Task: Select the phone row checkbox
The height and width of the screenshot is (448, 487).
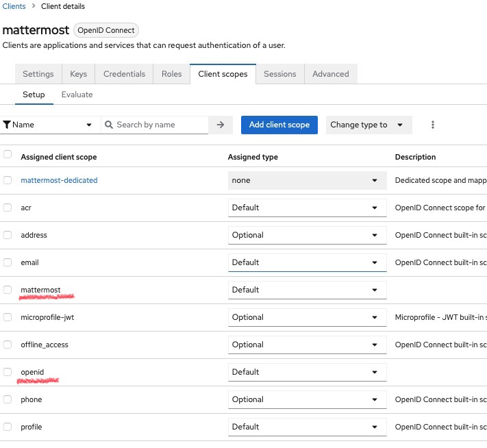Action: 8,399
